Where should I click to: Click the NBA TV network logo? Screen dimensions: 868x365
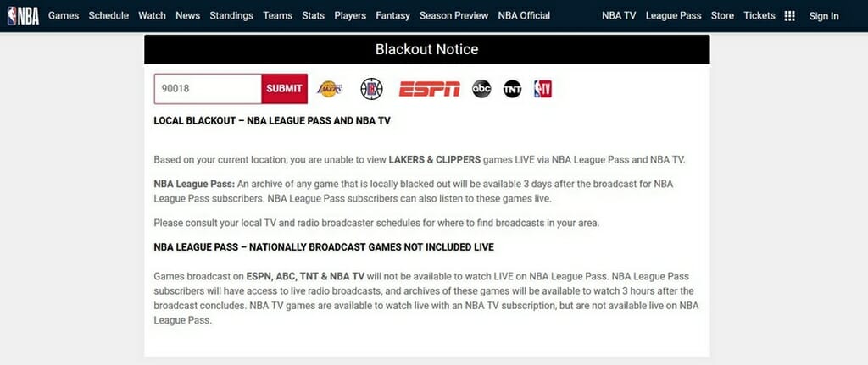pyautogui.click(x=542, y=88)
